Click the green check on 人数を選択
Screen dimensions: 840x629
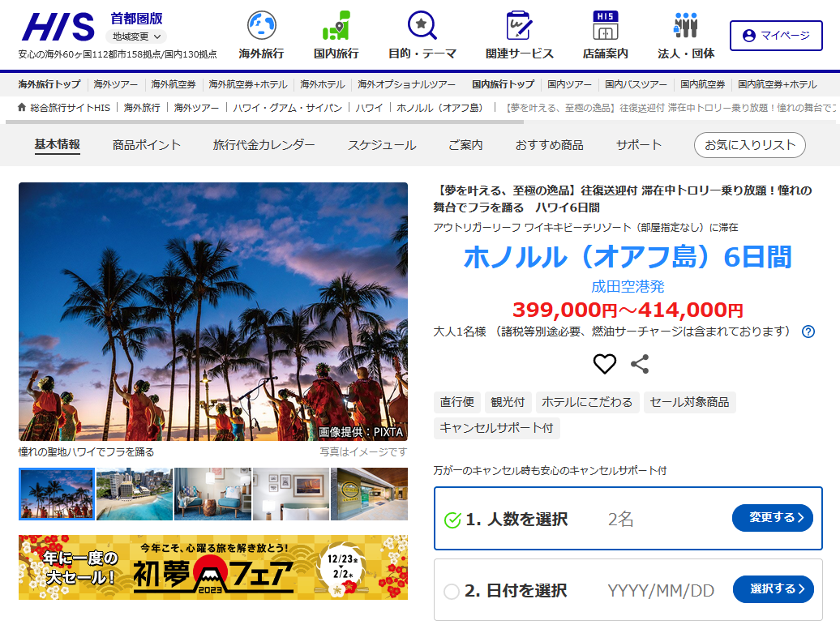point(452,520)
